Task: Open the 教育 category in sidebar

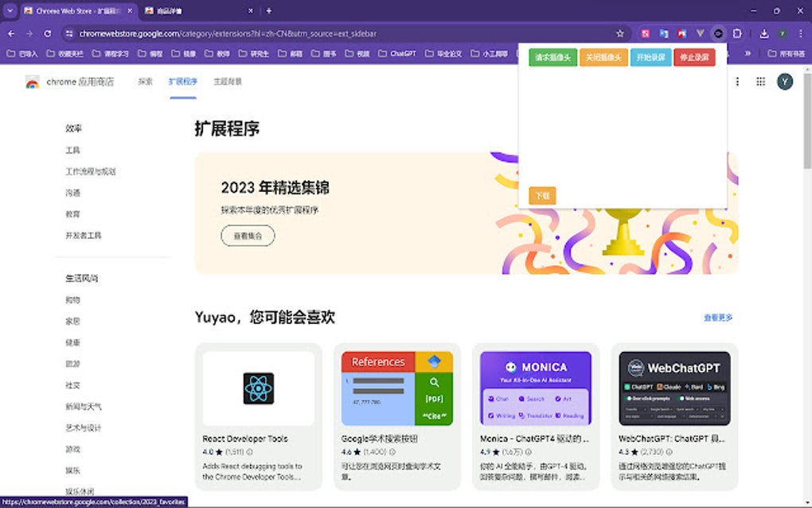Action: click(72, 214)
